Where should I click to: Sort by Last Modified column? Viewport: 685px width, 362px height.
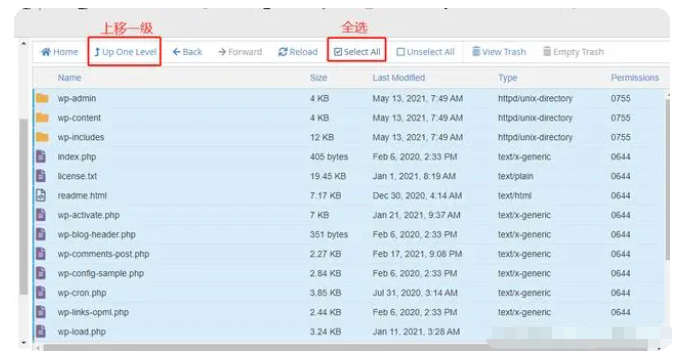coord(398,78)
